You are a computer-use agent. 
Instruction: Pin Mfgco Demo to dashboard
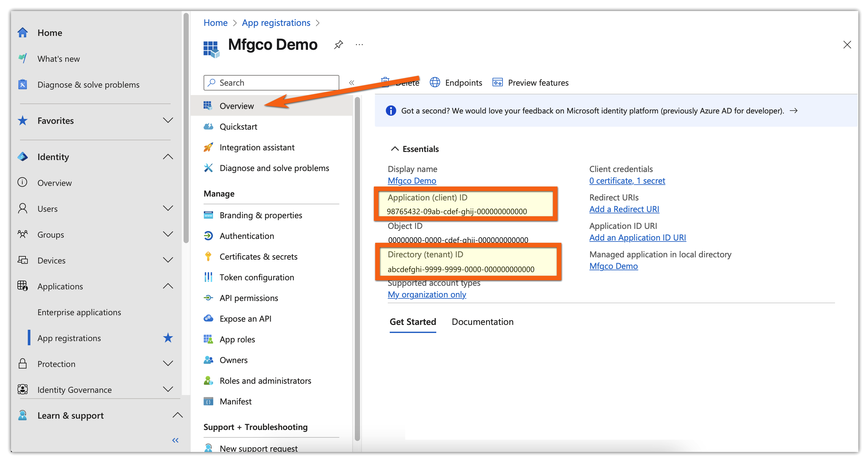(x=338, y=45)
